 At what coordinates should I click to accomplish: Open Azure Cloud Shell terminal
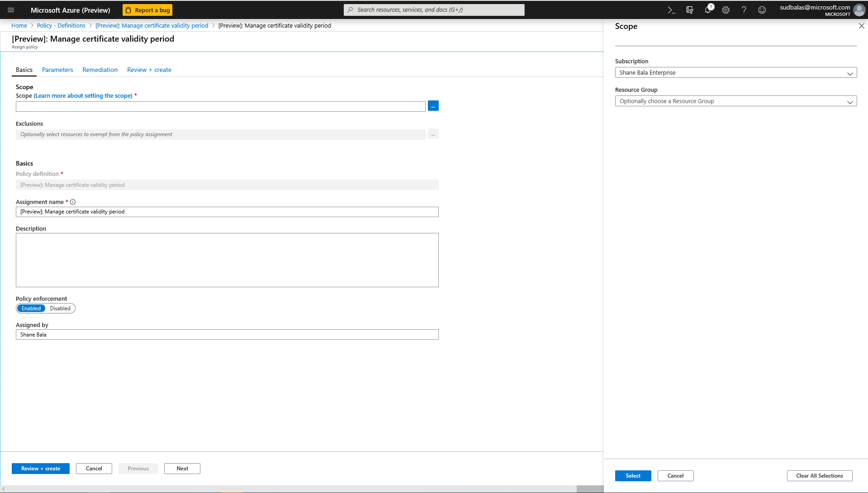(671, 9)
